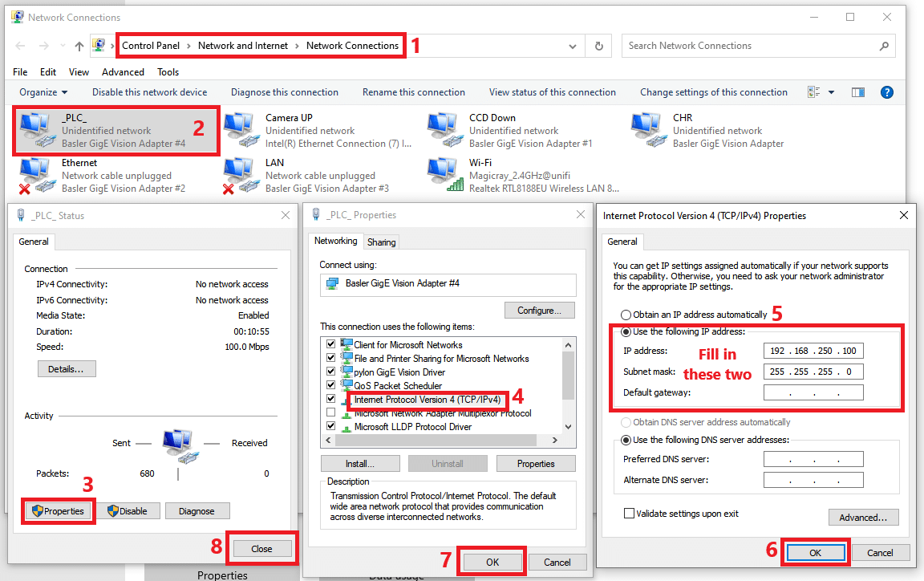Screen dimensions: 924x581
Task: Select Use the following DNS server addresses
Action: [626, 440]
